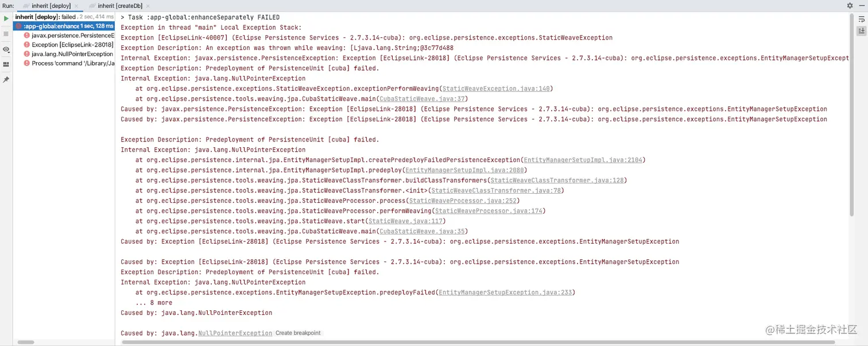Close the inherit [deploy] tab
868x346 pixels.
76,6
